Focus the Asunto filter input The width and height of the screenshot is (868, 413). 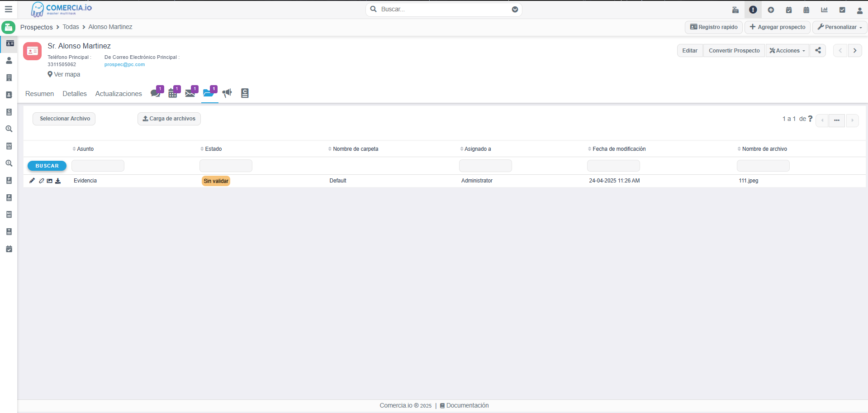pos(98,166)
